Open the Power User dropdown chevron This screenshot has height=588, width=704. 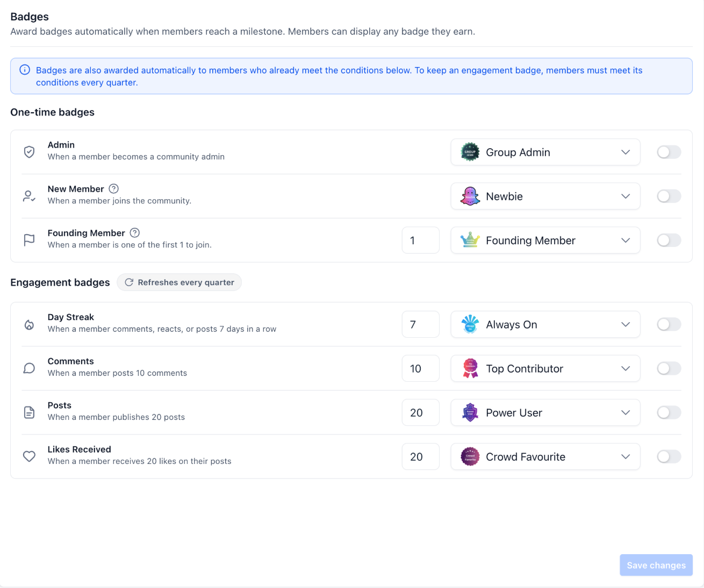(626, 412)
